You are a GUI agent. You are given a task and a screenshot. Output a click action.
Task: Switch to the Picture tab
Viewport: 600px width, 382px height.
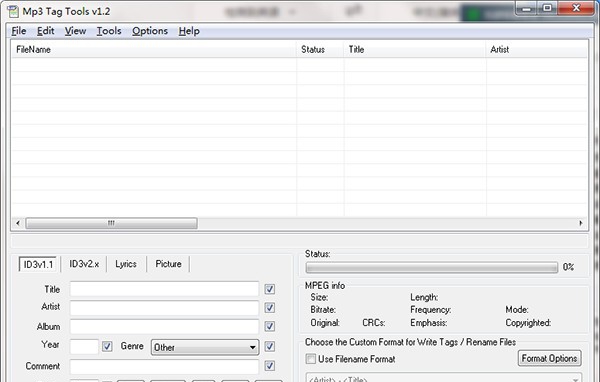click(168, 264)
